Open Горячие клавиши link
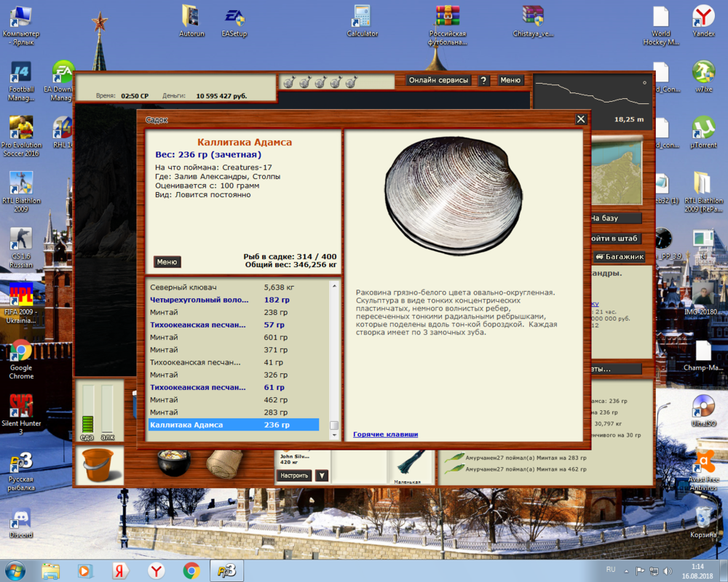The image size is (728, 582). click(385, 434)
